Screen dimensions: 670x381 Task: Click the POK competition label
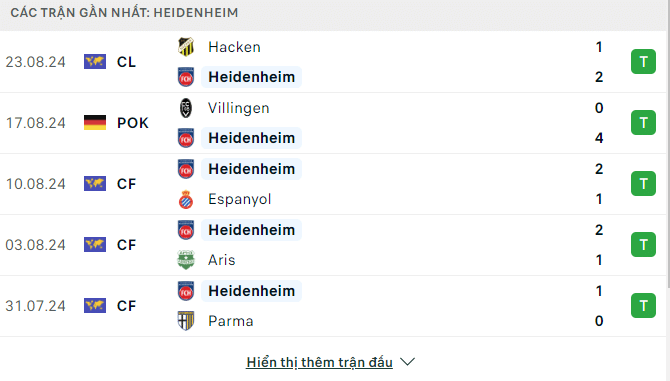(133, 123)
